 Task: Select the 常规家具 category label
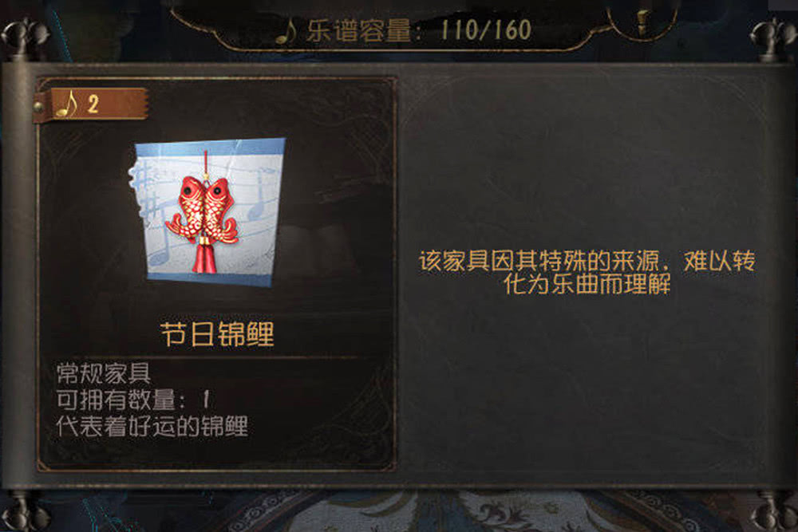point(103,372)
